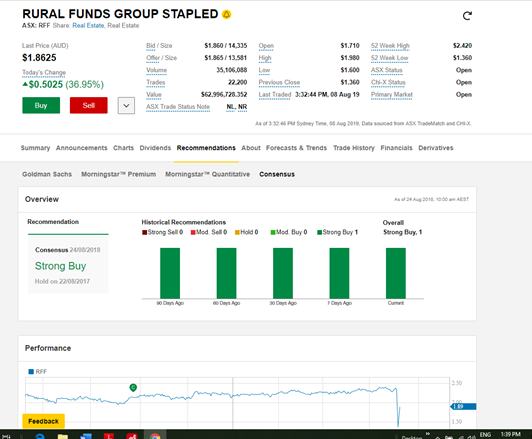The width and height of the screenshot is (532, 439).
Task: Click the last price '$1.8625'
Action: (x=39, y=58)
